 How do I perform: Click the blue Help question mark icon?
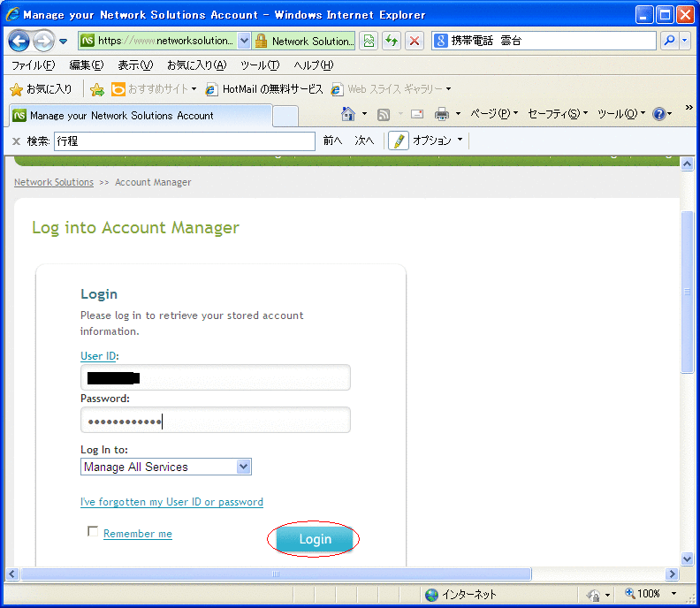pos(659,114)
